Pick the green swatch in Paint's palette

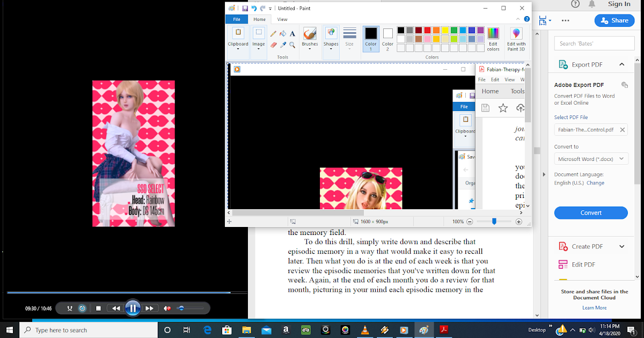(454, 31)
